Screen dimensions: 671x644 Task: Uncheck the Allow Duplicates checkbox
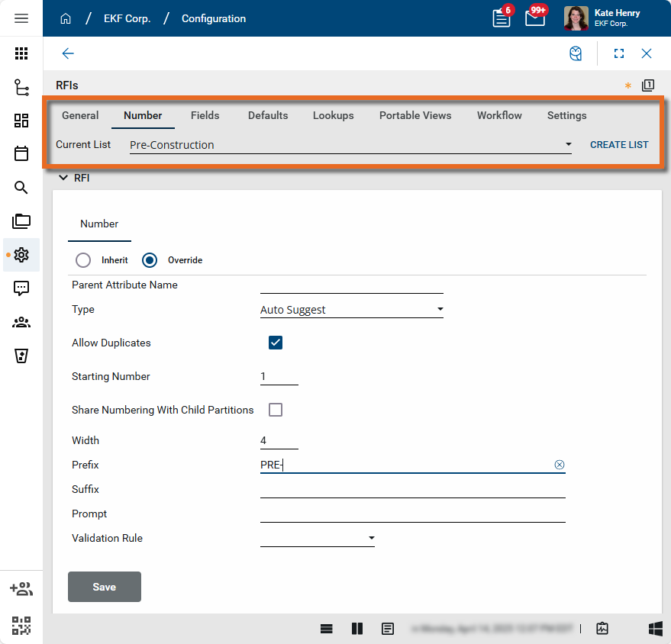coord(276,343)
